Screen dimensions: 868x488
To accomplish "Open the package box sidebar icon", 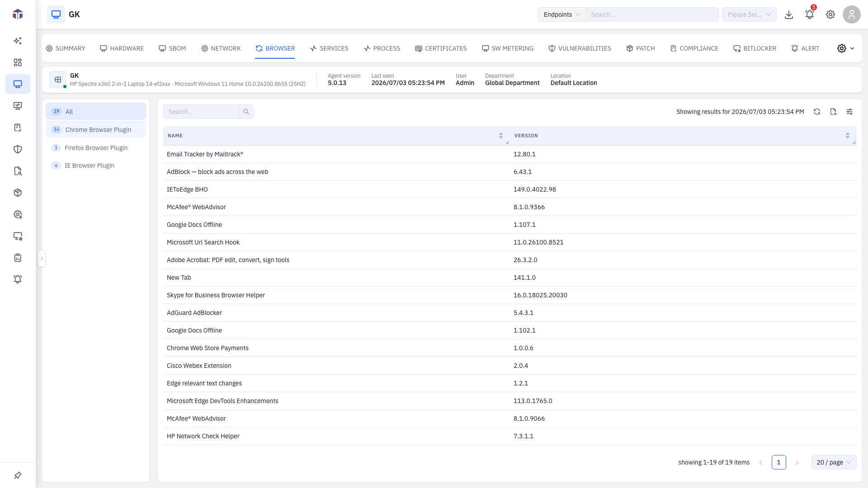I will (18, 192).
